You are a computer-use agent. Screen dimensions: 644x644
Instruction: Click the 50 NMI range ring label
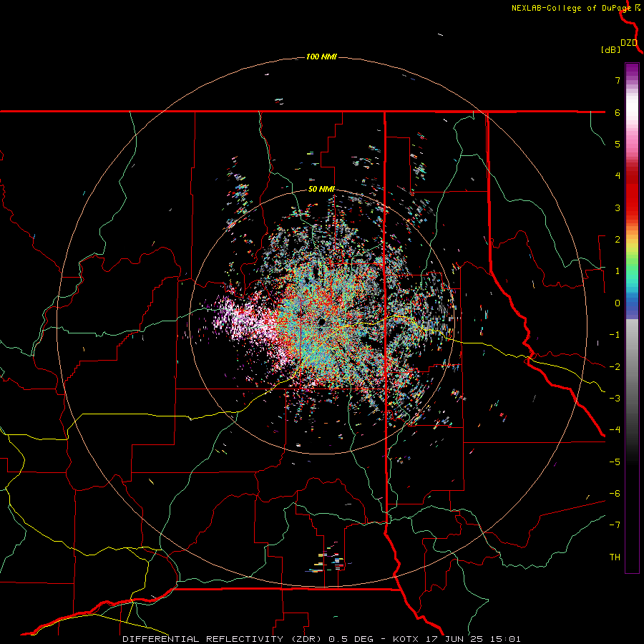pos(321,190)
